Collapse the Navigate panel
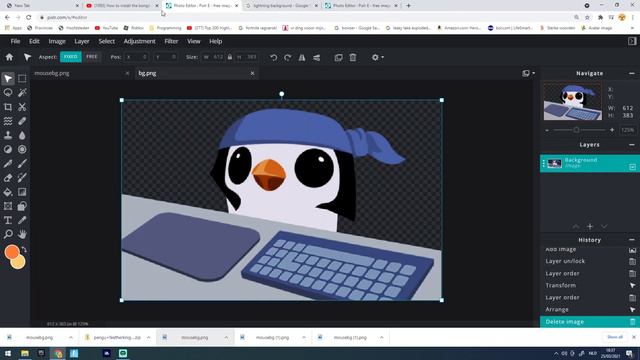This screenshot has width=640, height=360. coord(632,73)
